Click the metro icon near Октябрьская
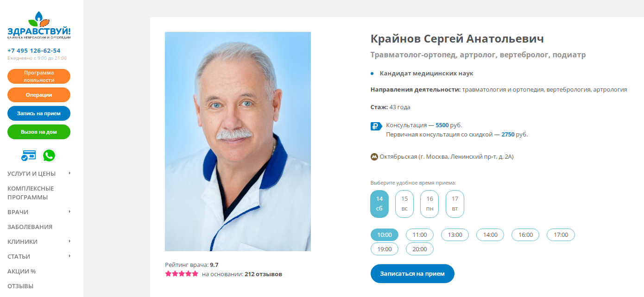Image resolution: width=644 pixels, height=297 pixels. (x=374, y=157)
